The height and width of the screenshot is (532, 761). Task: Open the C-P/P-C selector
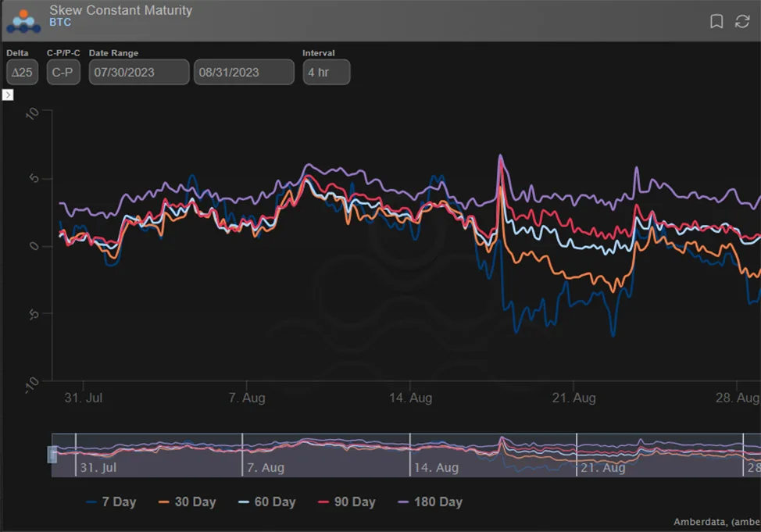point(63,73)
